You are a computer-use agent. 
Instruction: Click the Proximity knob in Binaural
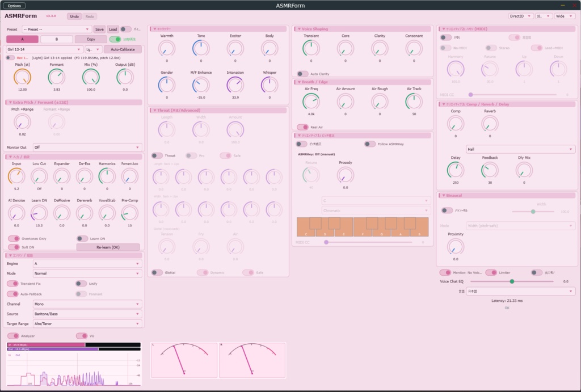click(x=456, y=247)
